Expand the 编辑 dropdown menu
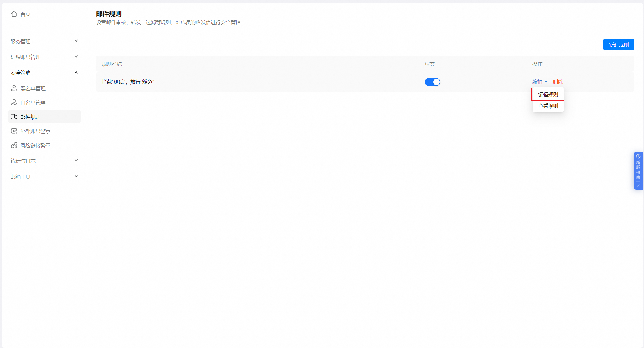The height and width of the screenshot is (348, 644). click(x=539, y=81)
